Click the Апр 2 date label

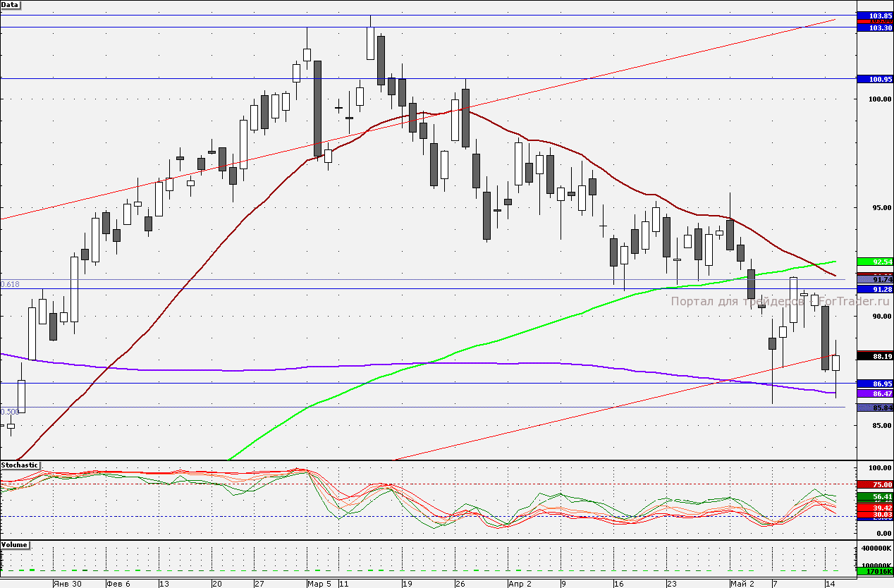click(x=520, y=584)
